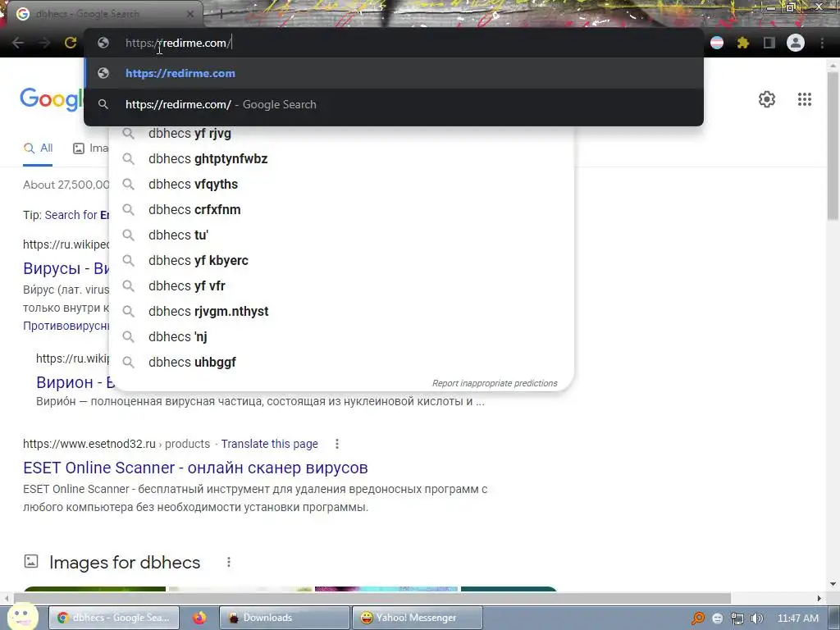The image size is (840, 630).
Task: Open the Downloads taskbar window
Action: (x=285, y=618)
